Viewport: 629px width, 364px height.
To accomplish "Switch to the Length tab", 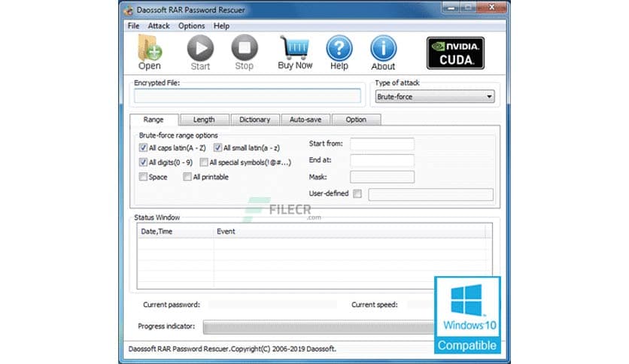I will pos(204,120).
